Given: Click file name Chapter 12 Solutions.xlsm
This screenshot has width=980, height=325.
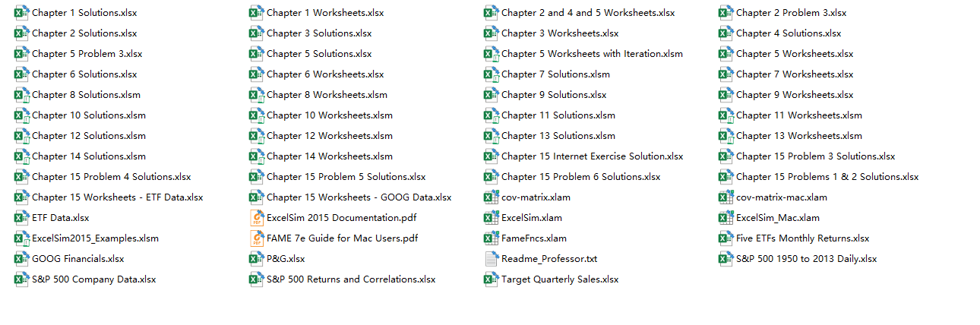Looking at the screenshot, I should pyautogui.click(x=89, y=136).
